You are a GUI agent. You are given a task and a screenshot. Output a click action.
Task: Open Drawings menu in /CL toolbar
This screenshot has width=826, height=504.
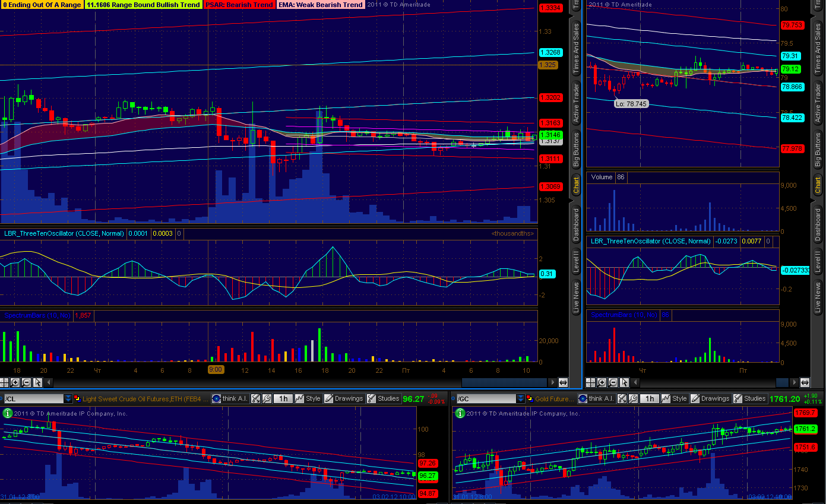[345, 398]
